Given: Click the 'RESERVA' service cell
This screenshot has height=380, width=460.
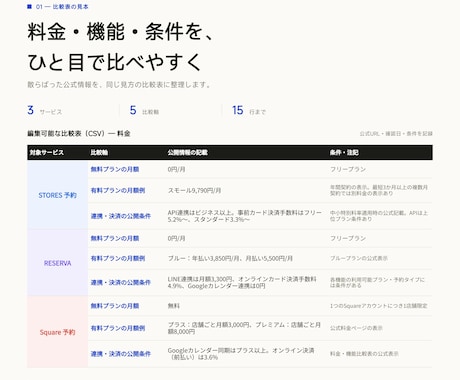Looking at the screenshot, I should pos(57,263).
